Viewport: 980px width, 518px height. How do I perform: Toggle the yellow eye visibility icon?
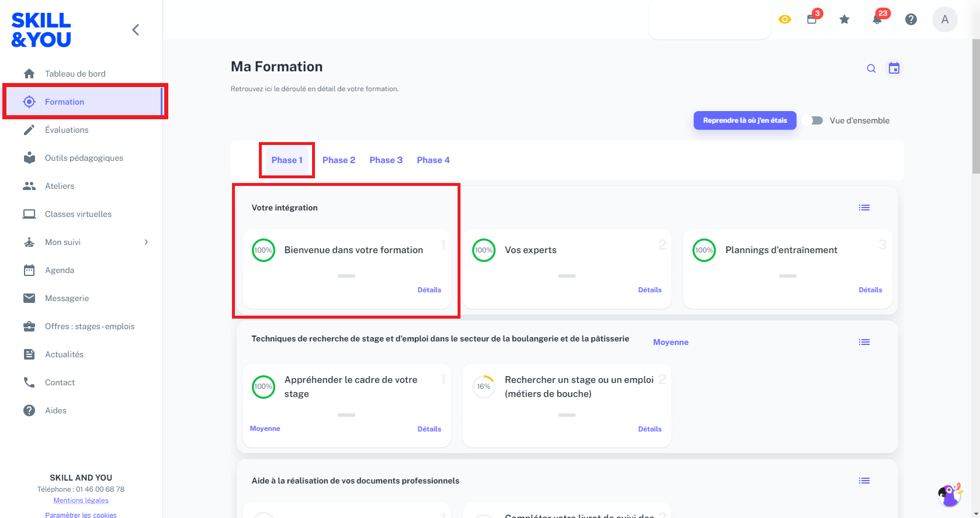[785, 19]
